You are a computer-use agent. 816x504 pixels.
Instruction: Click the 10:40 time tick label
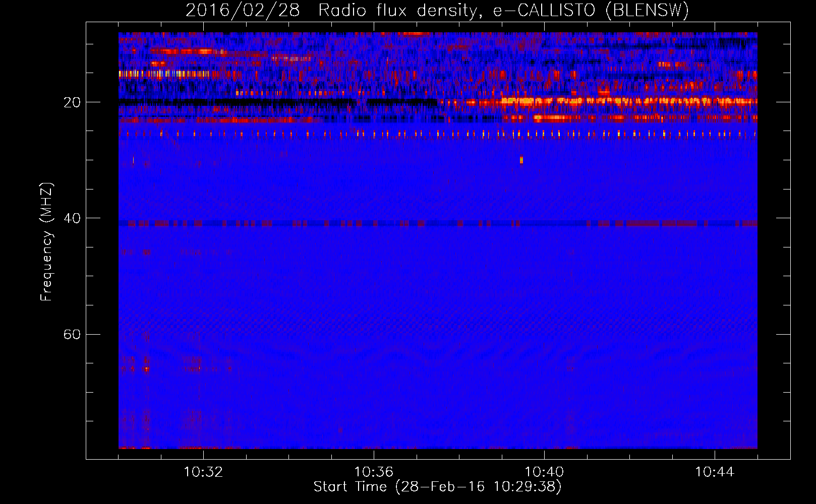544,472
